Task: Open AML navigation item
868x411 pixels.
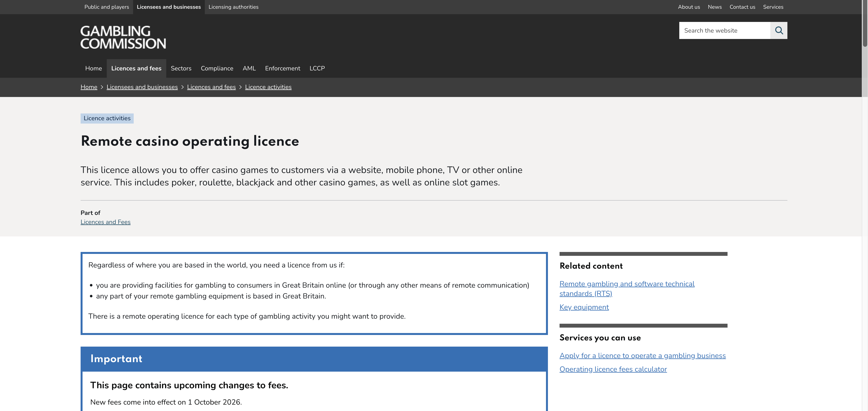Action: pyautogui.click(x=249, y=68)
